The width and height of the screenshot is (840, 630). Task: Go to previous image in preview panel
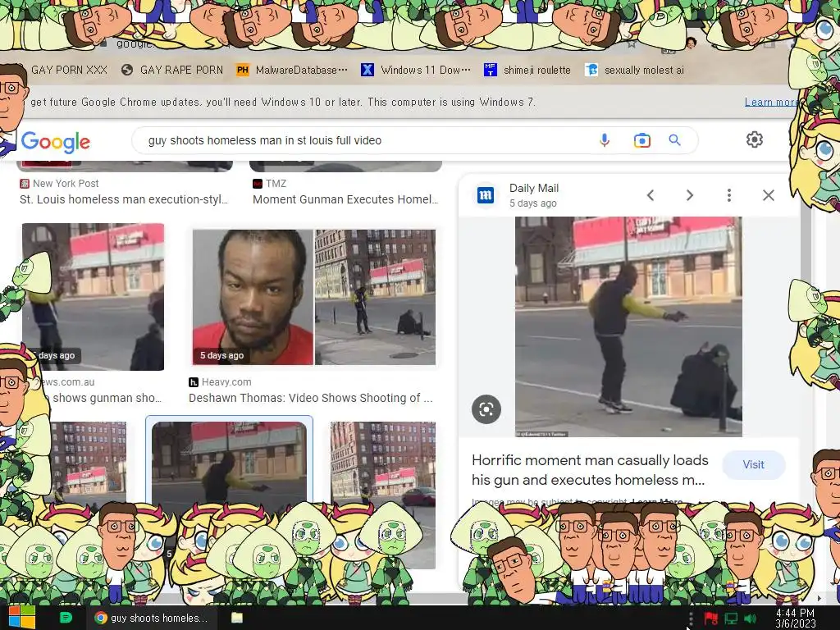point(651,195)
